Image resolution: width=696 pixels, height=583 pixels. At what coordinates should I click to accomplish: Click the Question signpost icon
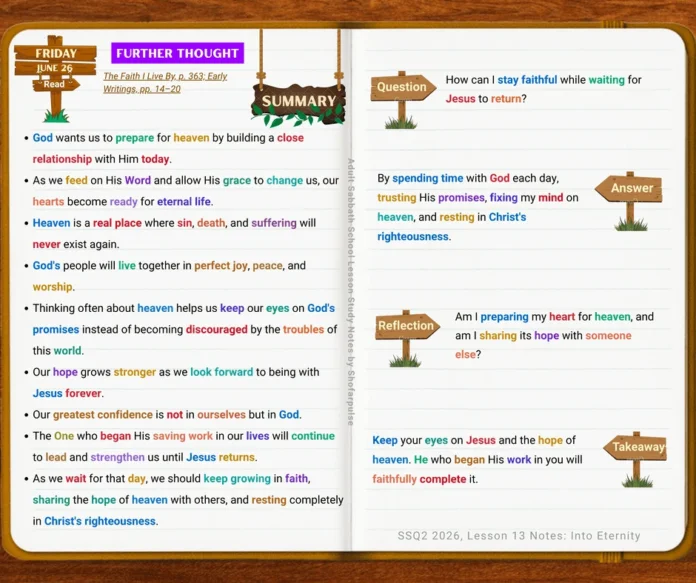point(403,99)
